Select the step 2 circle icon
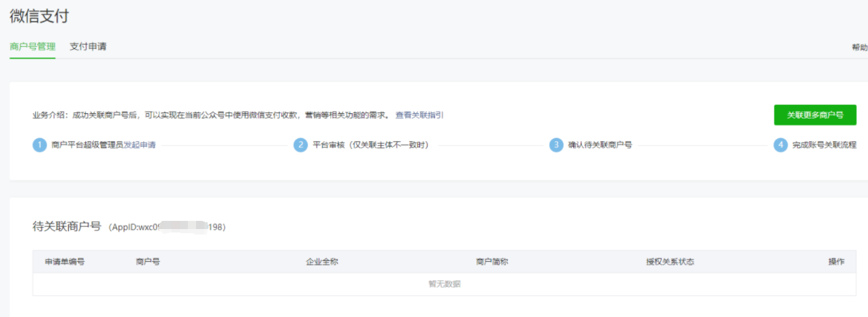The width and height of the screenshot is (868, 317). click(x=300, y=145)
